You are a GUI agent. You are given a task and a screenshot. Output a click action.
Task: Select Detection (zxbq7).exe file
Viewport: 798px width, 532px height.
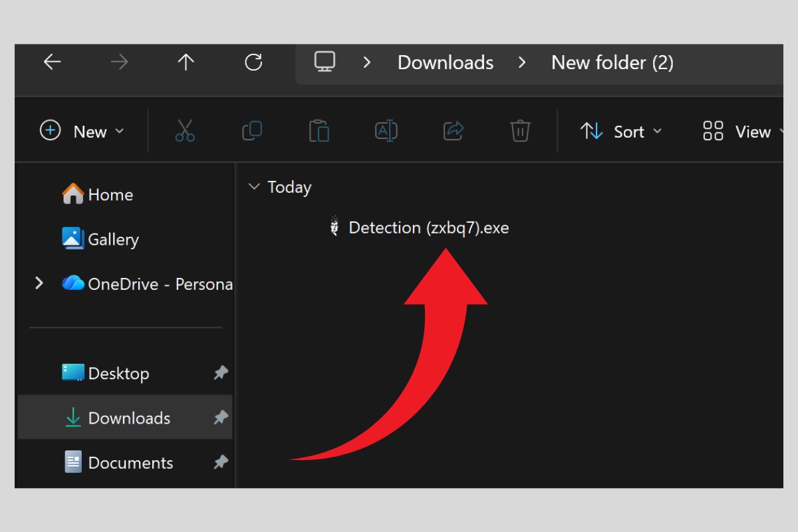pyautogui.click(x=428, y=228)
